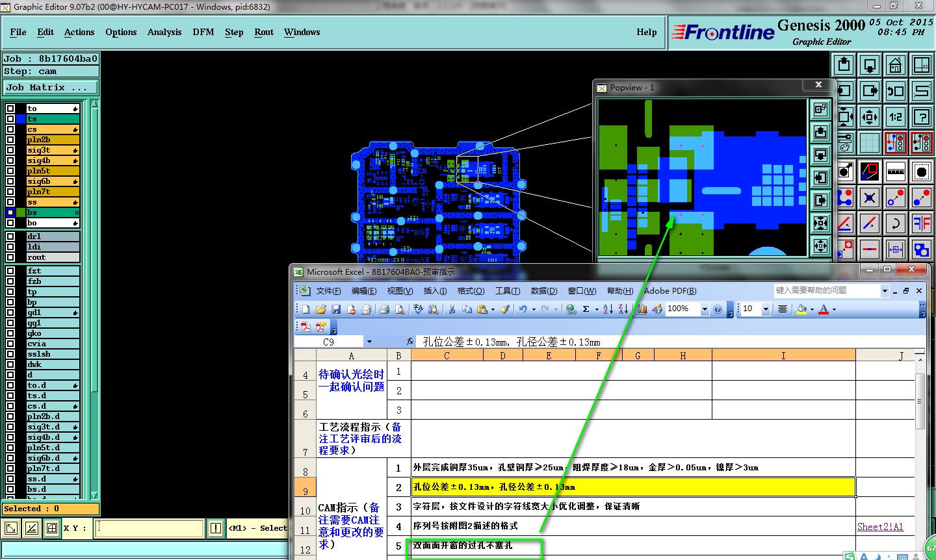Image resolution: width=936 pixels, height=560 pixels.
Task: Toggle checkbox for layer 'ts.d'
Action: tap(10, 396)
